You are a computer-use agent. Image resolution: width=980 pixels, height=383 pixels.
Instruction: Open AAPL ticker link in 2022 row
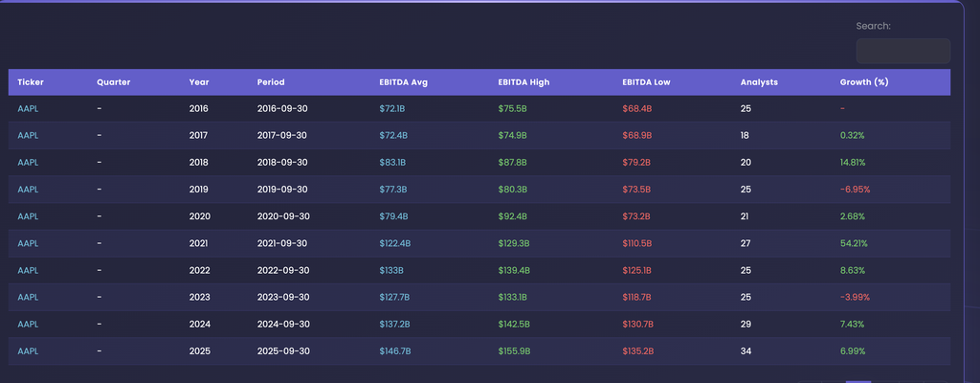pos(28,270)
